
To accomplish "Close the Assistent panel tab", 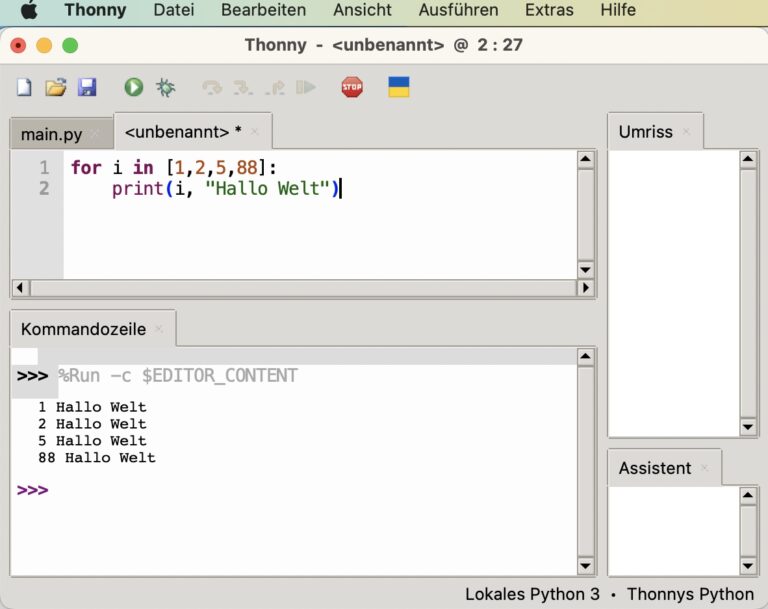I will [705, 468].
